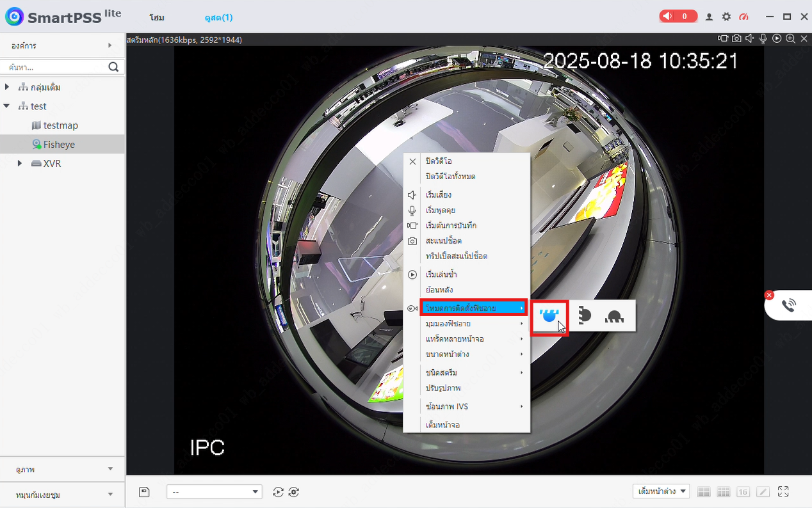
Task: Select the wall mount fisheye installation icon
Action: [x=584, y=315]
